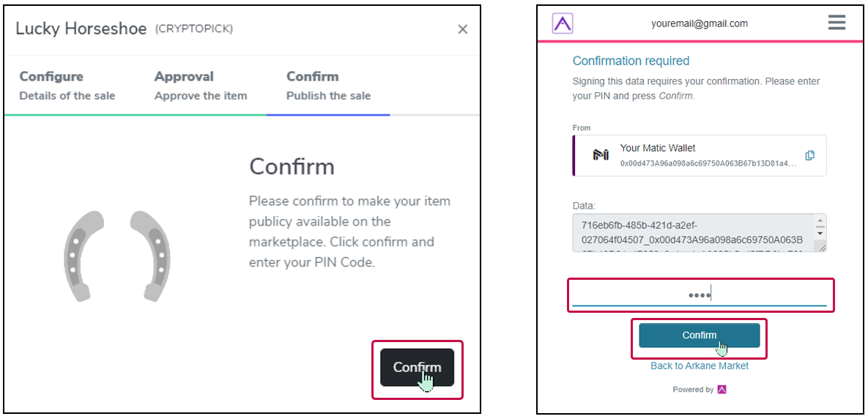Copy the Matic wallet address
The height and width of the screenshot is (419, 868).
pos(810,155)
